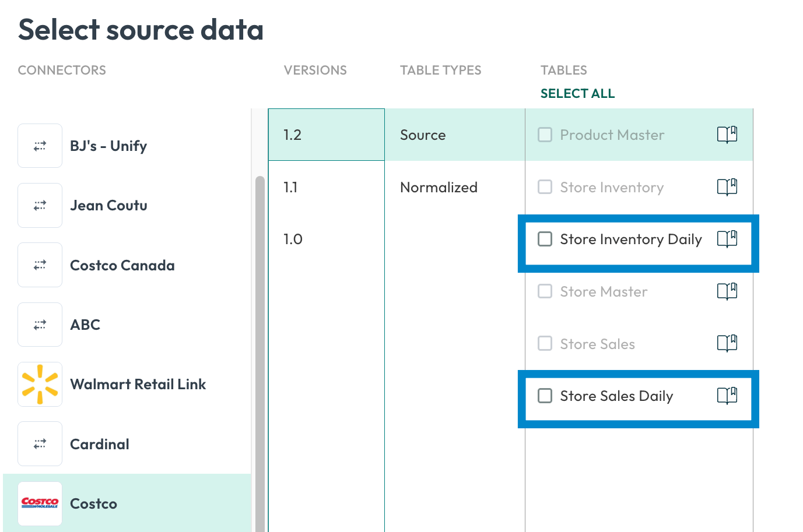This screenshot has width=803, height=532.
Task: Click the ABC connector arrows icon
Action: coord(40,325)
